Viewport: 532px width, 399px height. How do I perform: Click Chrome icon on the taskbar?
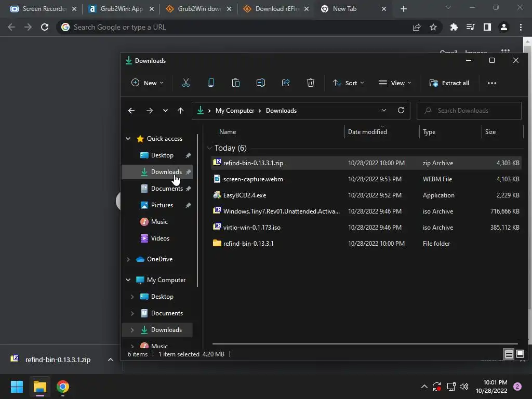(x=63, y=387)
